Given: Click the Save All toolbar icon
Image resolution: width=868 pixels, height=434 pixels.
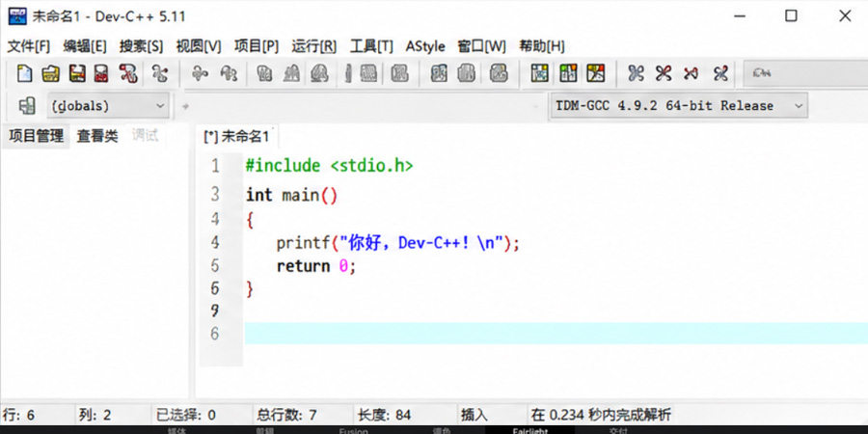Looking at the screenshot, I should point(100,73).
